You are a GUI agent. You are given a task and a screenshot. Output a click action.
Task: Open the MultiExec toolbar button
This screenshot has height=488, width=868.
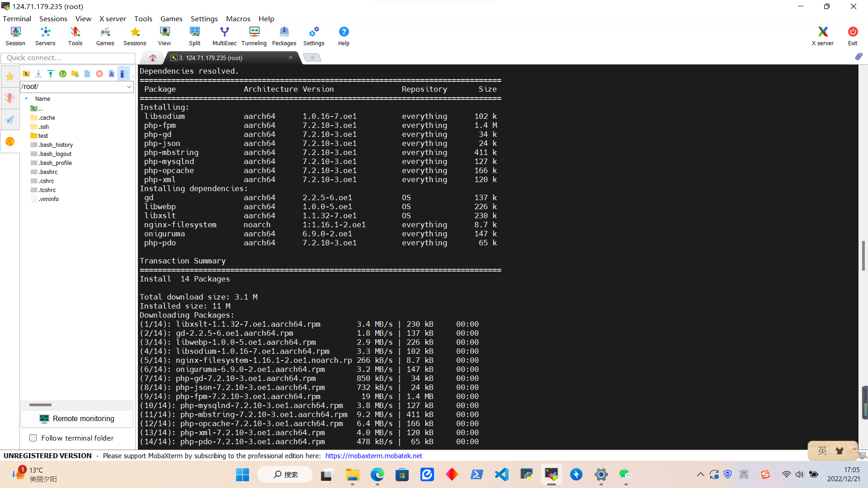coord(224,36)
